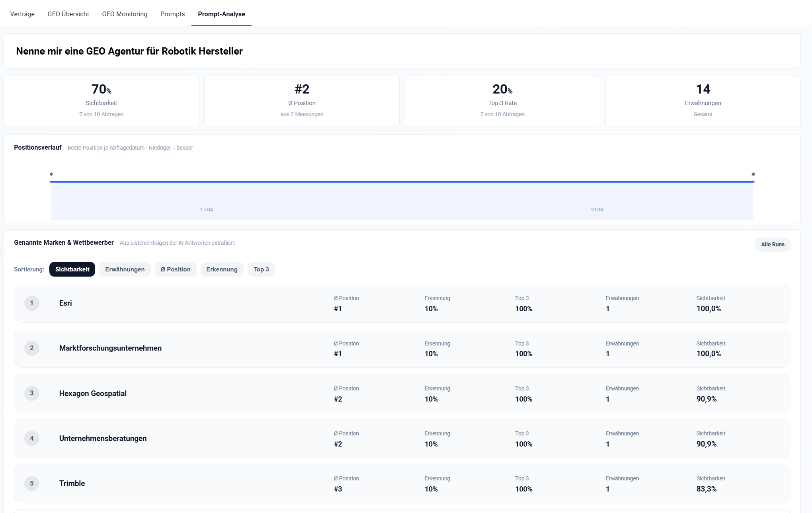The width and height of the screenshot is (812, 513).
Task: Click rank badge 3 beside Hexagon Geospatial
Action: pos(32,393)
